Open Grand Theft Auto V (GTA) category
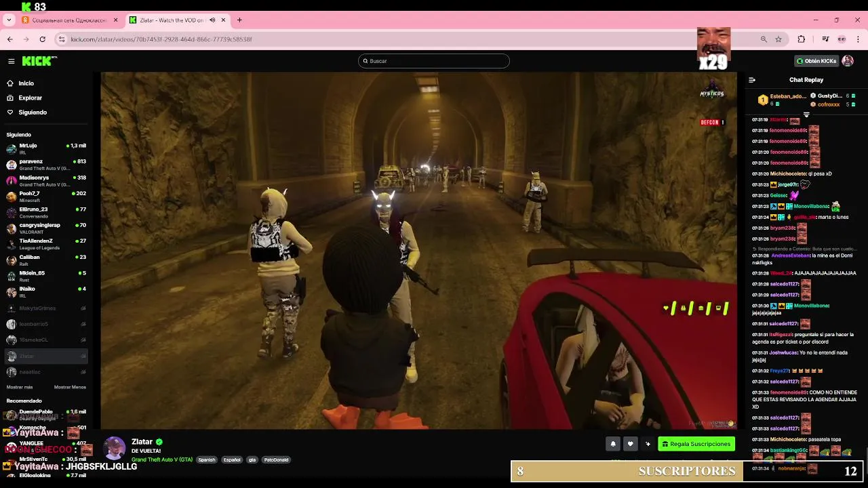The image size is (868, 488). click(162, 460)
